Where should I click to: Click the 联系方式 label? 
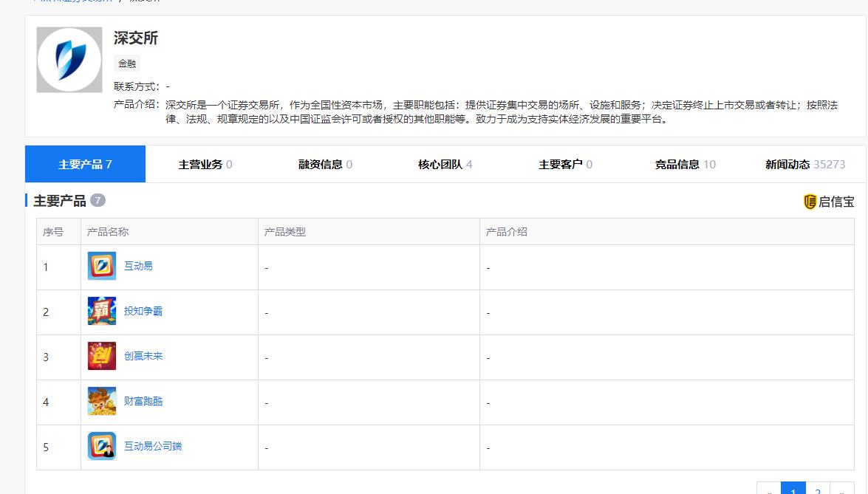pos(136,86)
